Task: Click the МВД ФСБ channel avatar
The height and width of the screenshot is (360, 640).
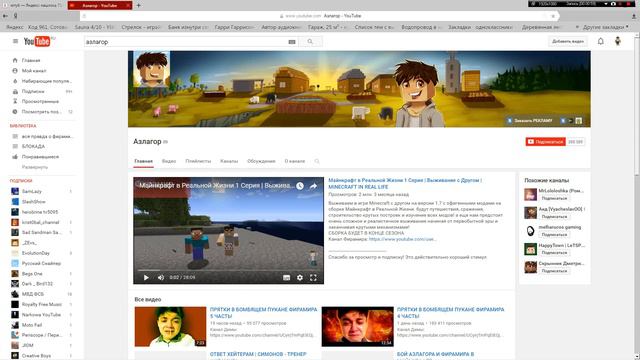Action: pyautogui.click(x=15, y=294)
